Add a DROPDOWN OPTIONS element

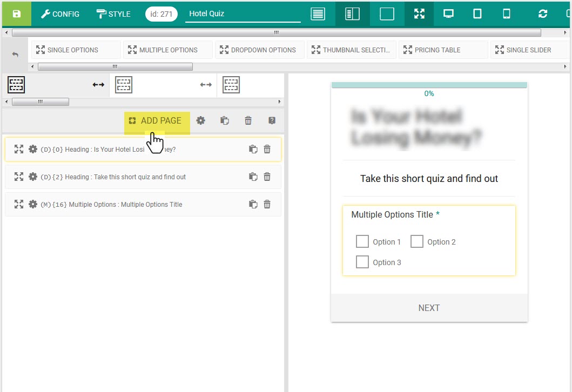260,50
